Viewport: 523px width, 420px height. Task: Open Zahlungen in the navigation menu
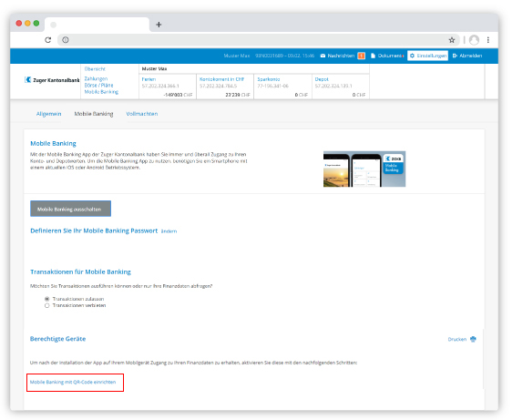click(x=96, y=78)
